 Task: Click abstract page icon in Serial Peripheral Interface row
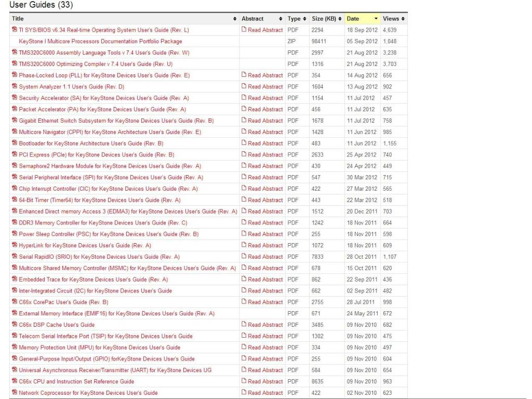point(244,177)
